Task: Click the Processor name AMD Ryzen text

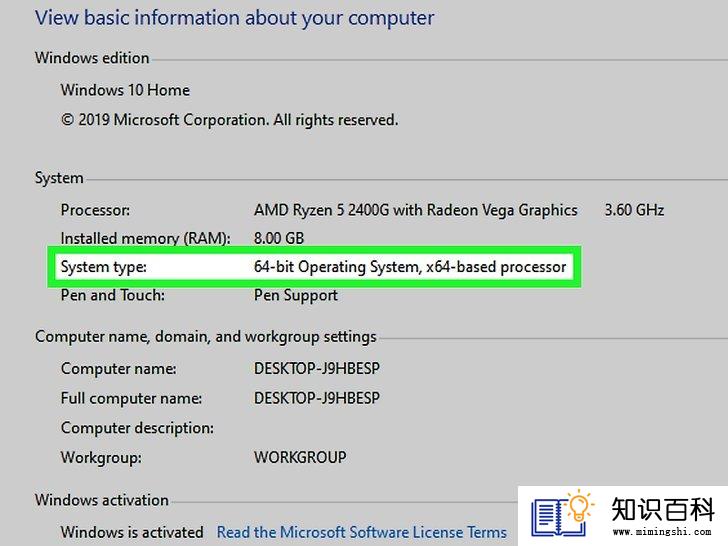Action: point(416,210)
